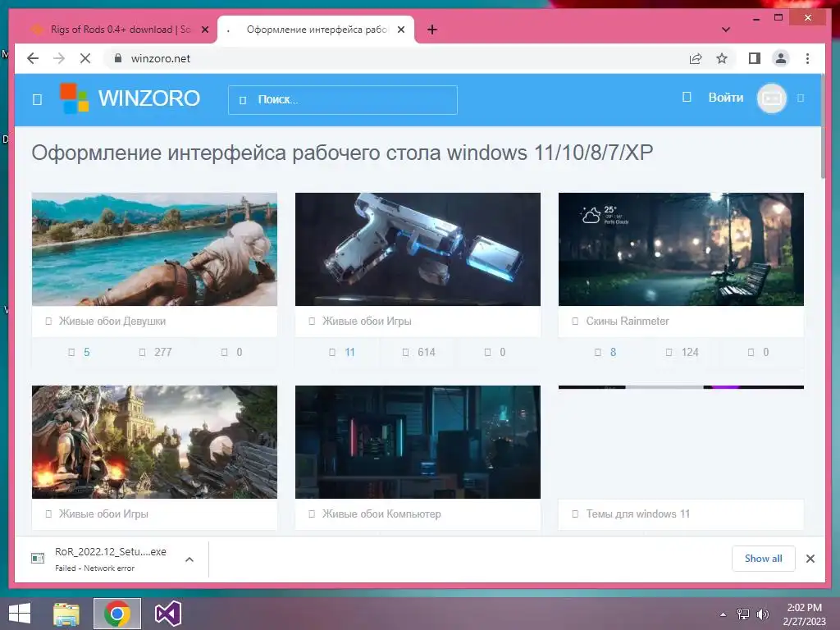Open the Witcher girl beach wallpaper thumbnail
The width and height of the screenshot is (840, 630).
155,249
